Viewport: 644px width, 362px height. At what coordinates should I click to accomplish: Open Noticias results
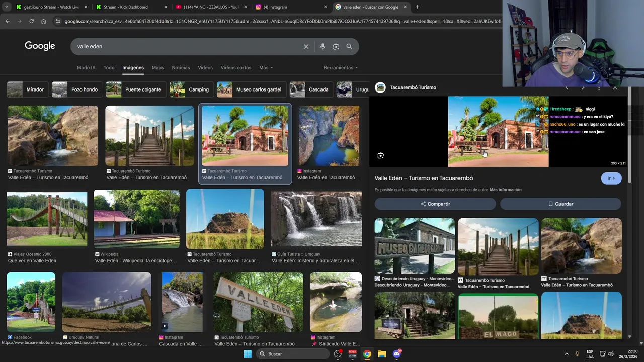coord(181,68)
